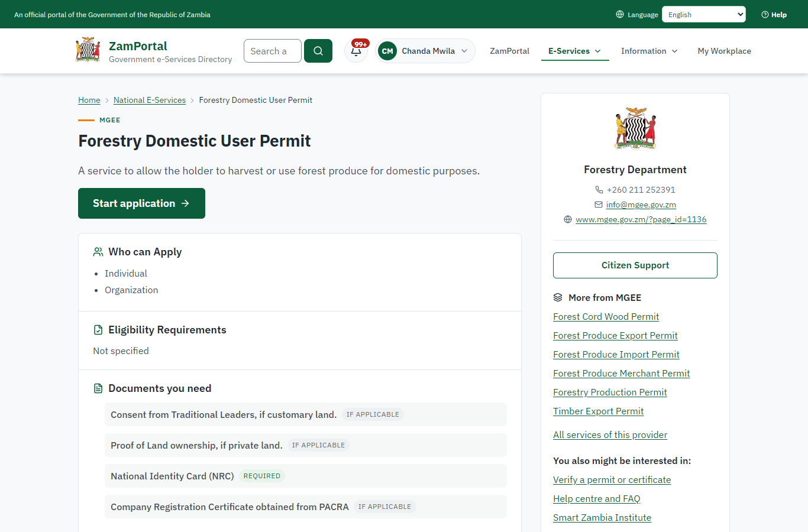The image size is (808, 532).
Task: Click the Forestry Department coat of arms
Action: [635, 128]
